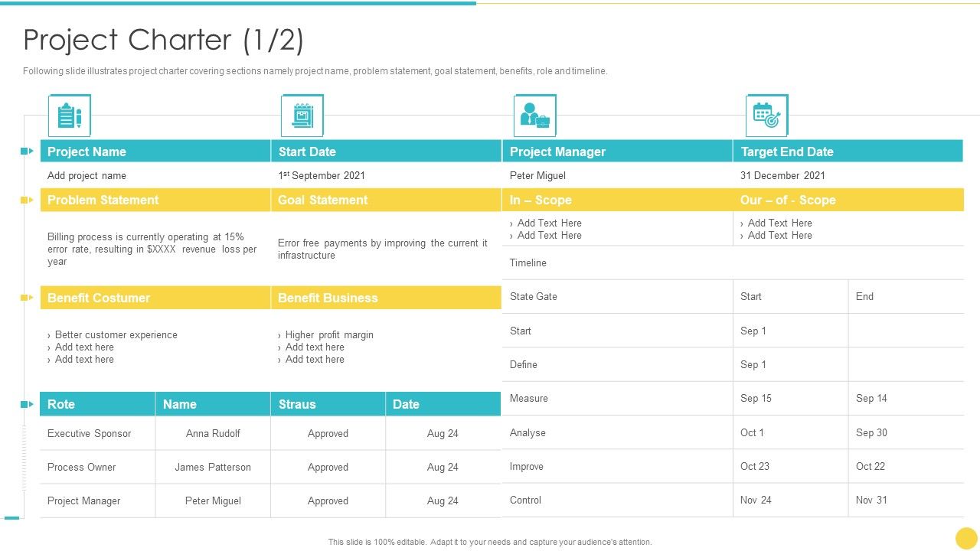
Task: Click Approved status in Executive Sponsor row
Action: [x=328, y=433]
